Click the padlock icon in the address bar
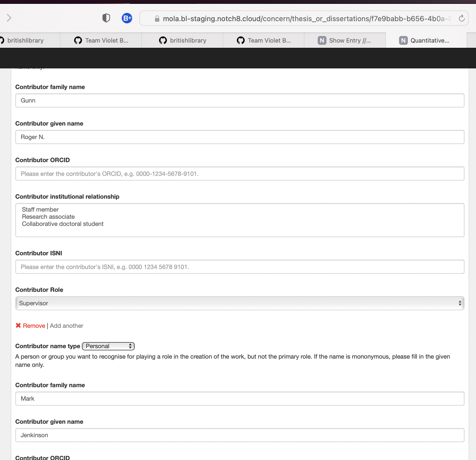 (157, 18)
